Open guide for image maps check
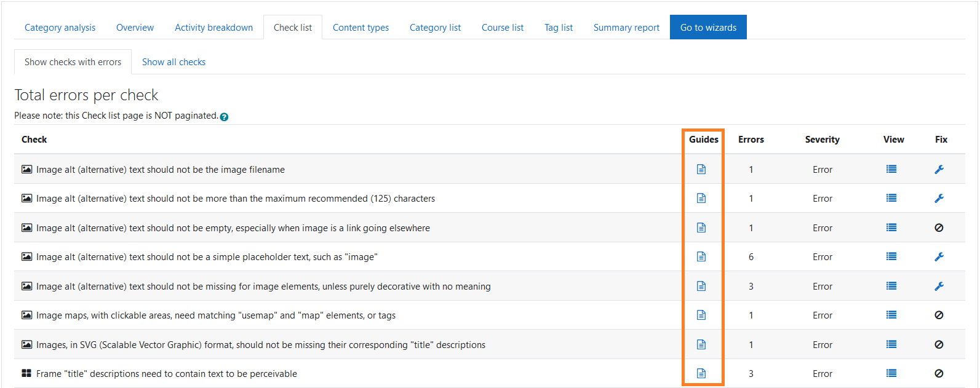The image size is (980, 388). [701, 315]
